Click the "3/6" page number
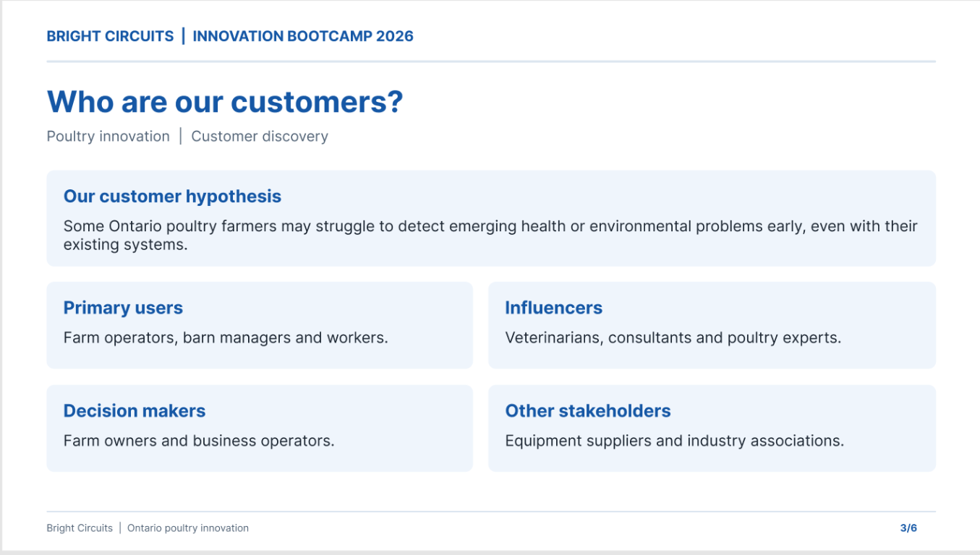The width and height of the screenshot is (980, 555). pyautogui.click(x=908, y=528)
